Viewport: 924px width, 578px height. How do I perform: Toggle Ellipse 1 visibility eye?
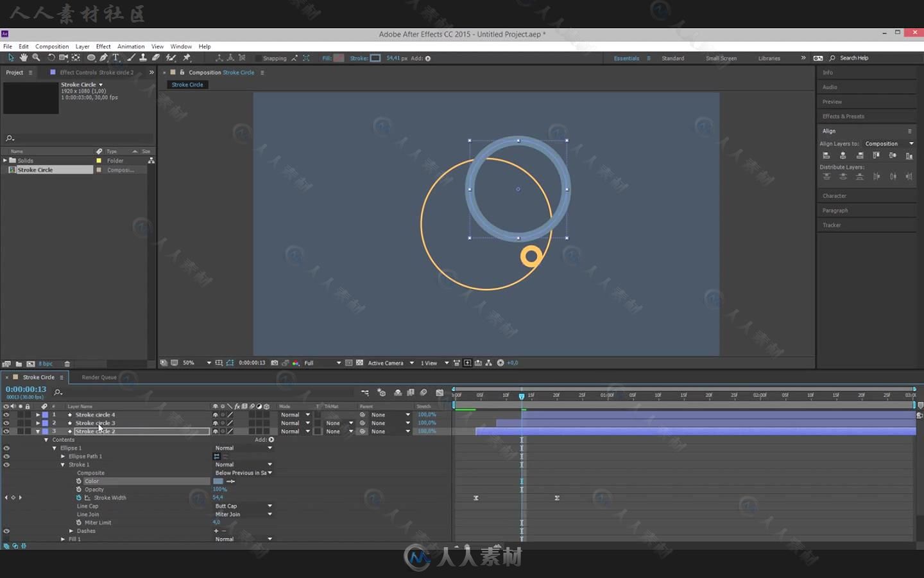click(6, 448)
